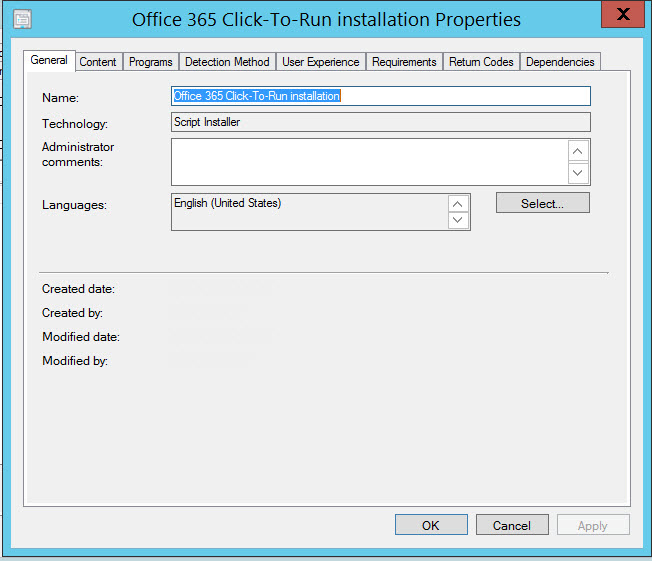Open the Programs tab
652x561 pixels.
click(x=151, y=62)
